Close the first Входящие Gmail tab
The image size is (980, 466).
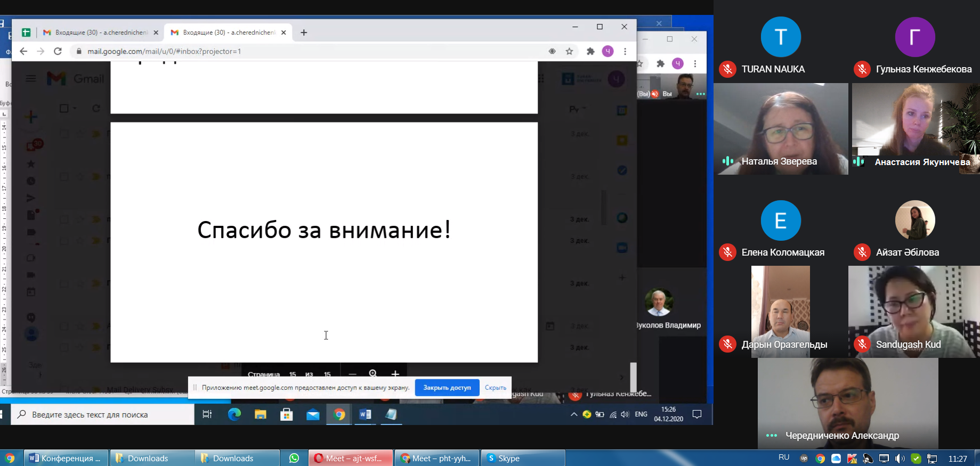(156, 32)
